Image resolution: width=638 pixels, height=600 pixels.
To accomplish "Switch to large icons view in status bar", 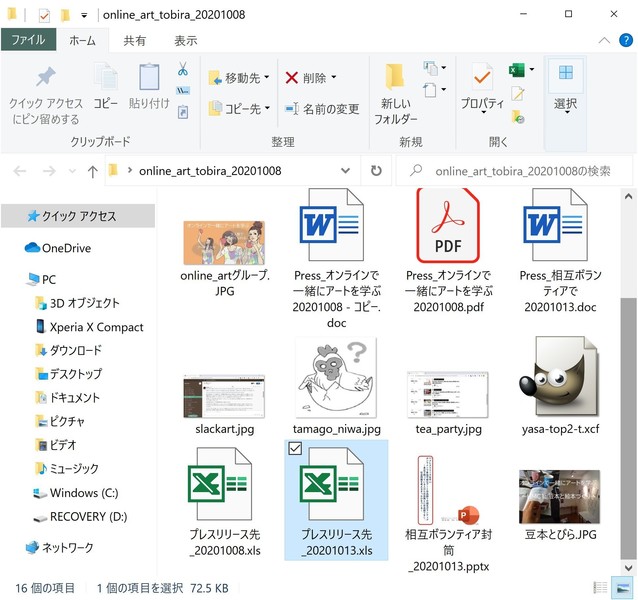I will click(x=624, y=587).
